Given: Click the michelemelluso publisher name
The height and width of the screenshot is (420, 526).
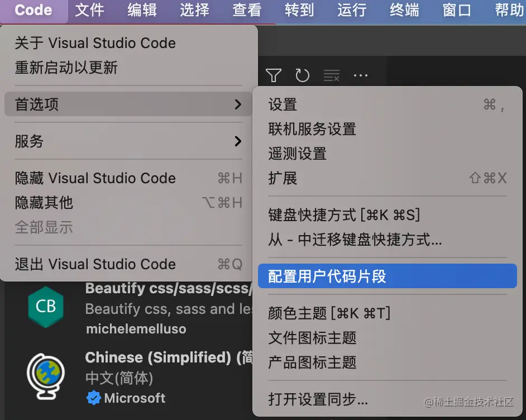Looking at the screenshot, I should [136, 329].
